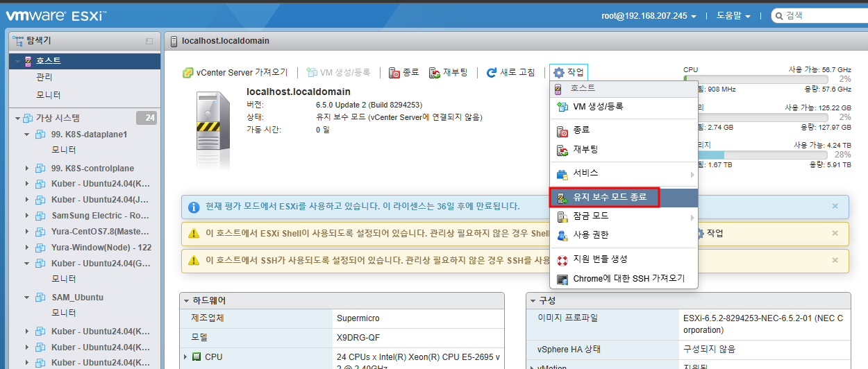
Task: Select 유지 보수 모드 종료 menu item
Action: 623,197
